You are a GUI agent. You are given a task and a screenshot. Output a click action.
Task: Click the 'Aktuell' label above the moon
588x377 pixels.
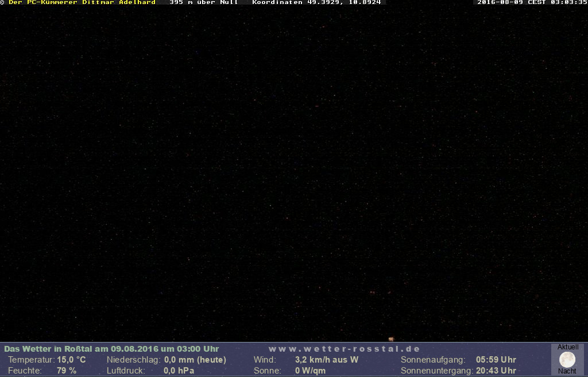point(568,347)
